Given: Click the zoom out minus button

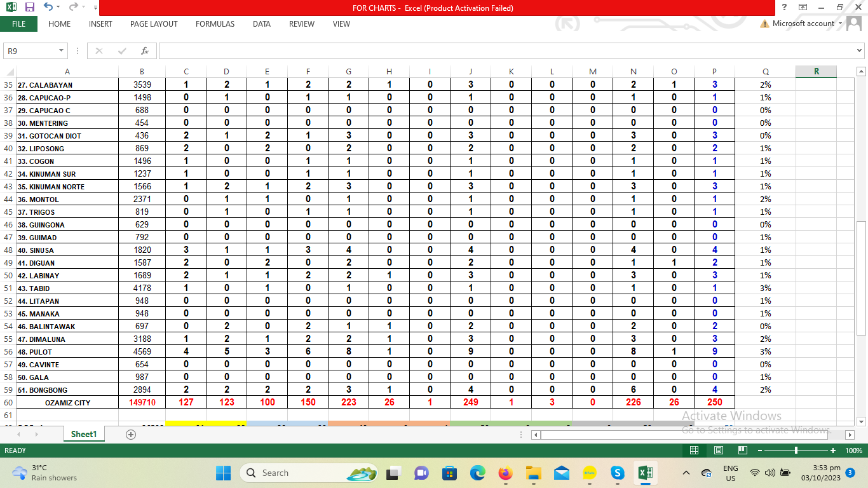Looking at the screenshot, I should (759, 451).
